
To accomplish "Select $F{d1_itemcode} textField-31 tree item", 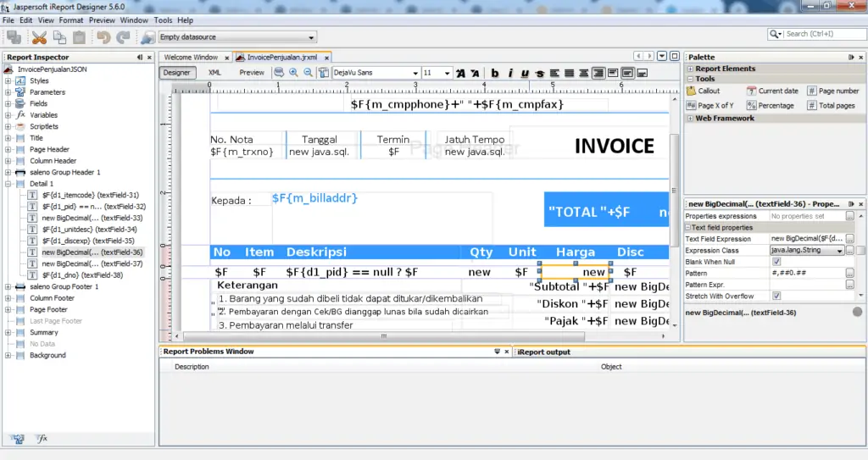I will [x=84, y=195].
